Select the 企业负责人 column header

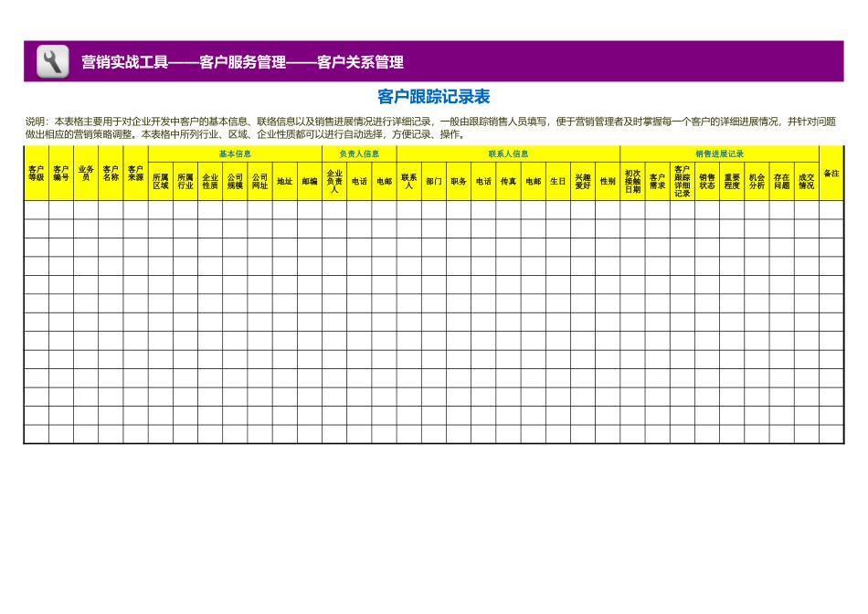pyautogui.click(x=334, y=181)
